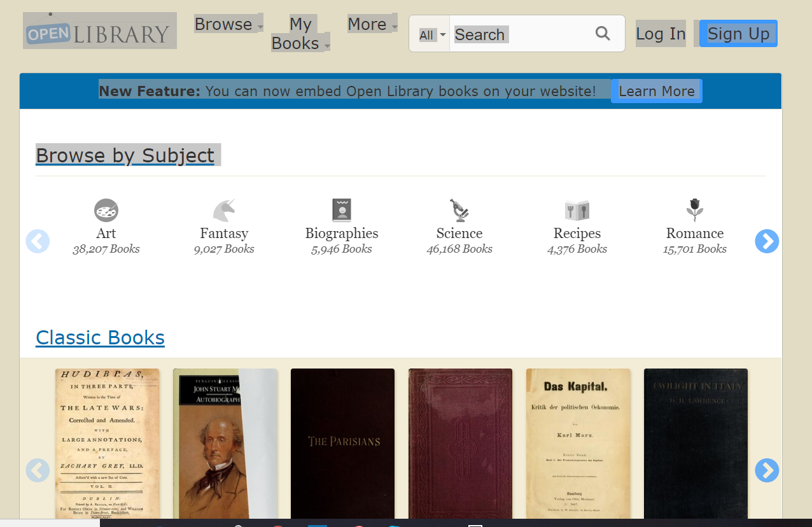Image resolution: width=812 pixels, height=527 pixels.
Task: Click the Romance rose icon
Action: (695, 210)
